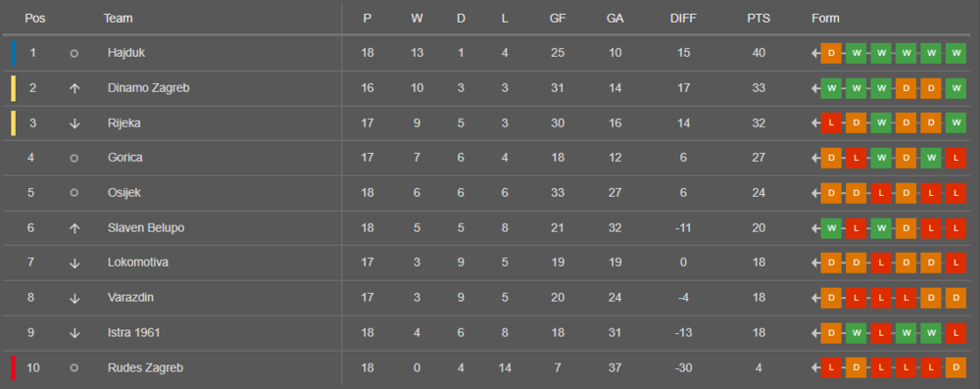Screen dimensions: 980x389
Task: Click the blue position marker next to Hajduk
Action: pos(13,53)
